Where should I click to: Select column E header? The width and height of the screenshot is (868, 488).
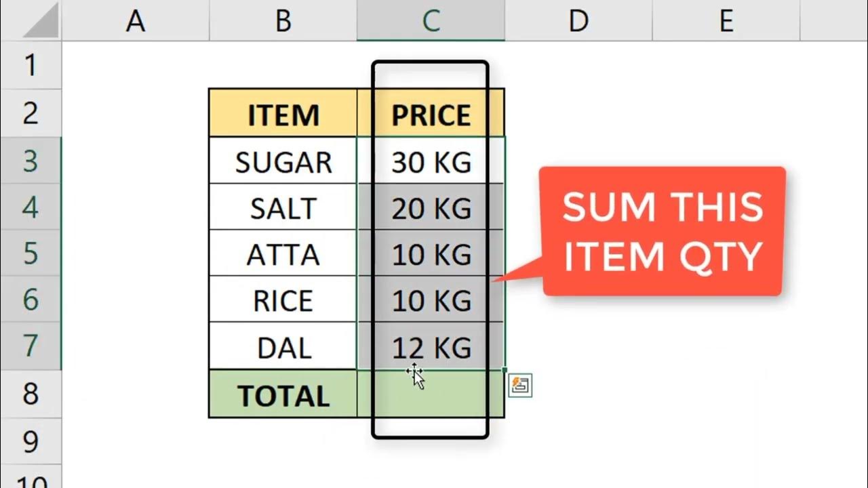pyautogui.click(x=726, y=21)
